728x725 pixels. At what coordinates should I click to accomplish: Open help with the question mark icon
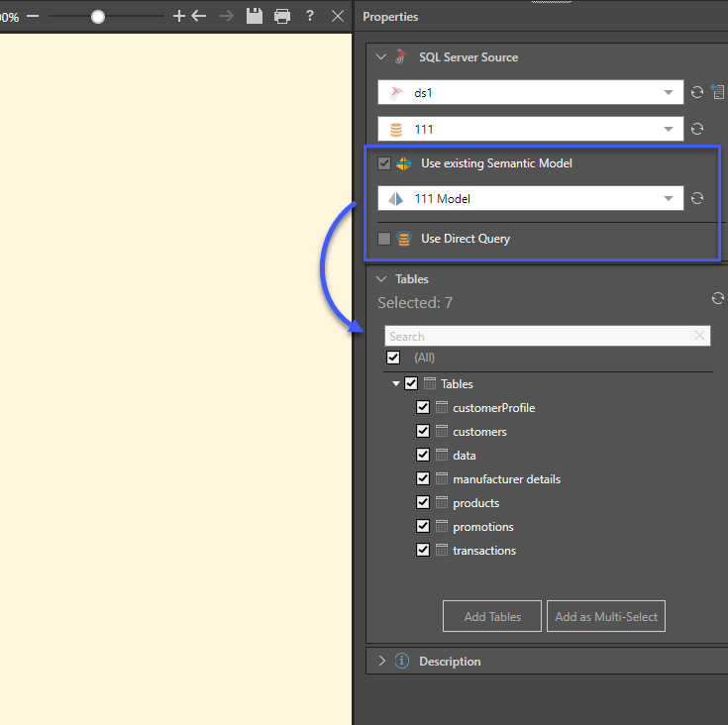click(310, 16)
